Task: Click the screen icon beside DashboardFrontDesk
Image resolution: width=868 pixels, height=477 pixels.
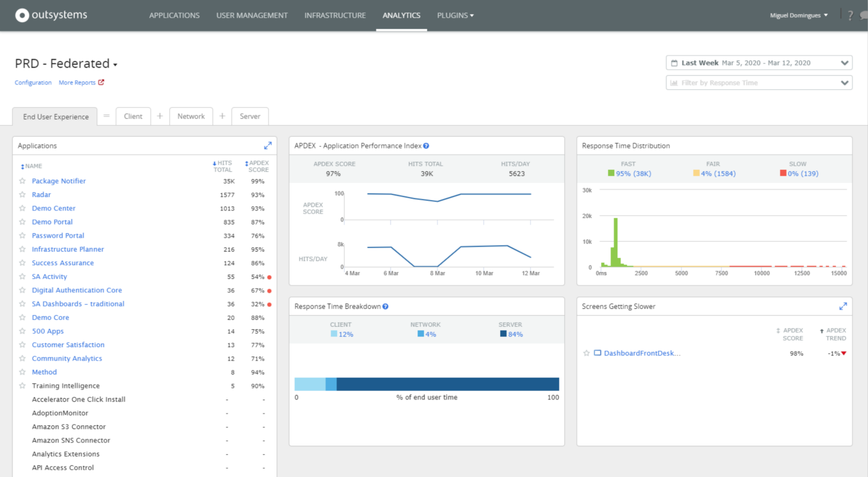Action: [597, 353]
